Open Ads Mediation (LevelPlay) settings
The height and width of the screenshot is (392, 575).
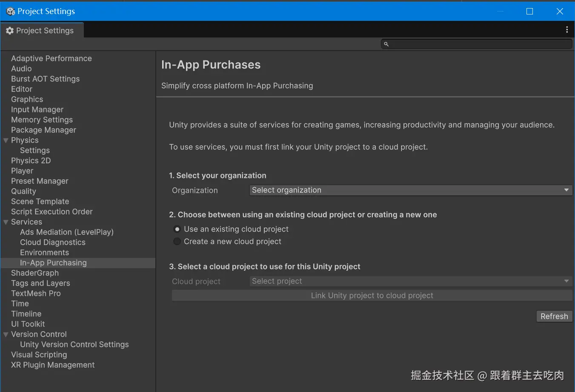click(x=67, y=232)
